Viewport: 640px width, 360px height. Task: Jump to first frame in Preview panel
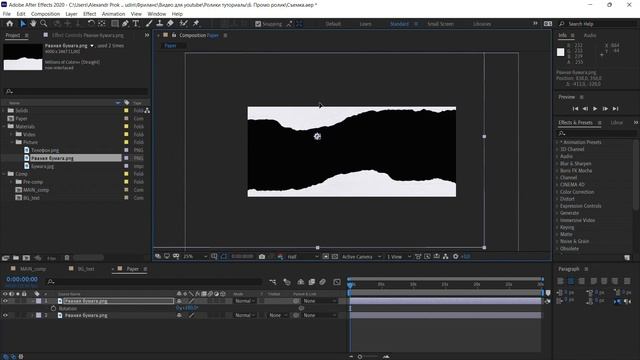pyautogui.click(x=575, y=109)
